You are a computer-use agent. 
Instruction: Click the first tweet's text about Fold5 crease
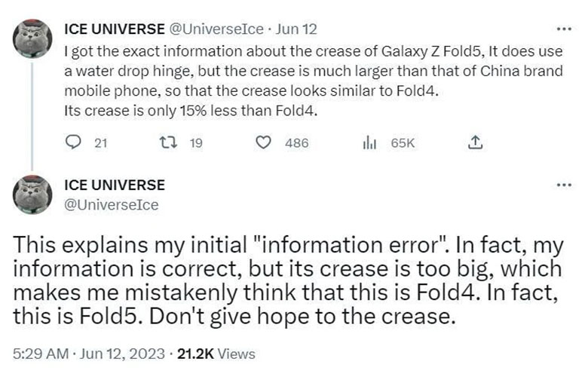click(314, 81)
